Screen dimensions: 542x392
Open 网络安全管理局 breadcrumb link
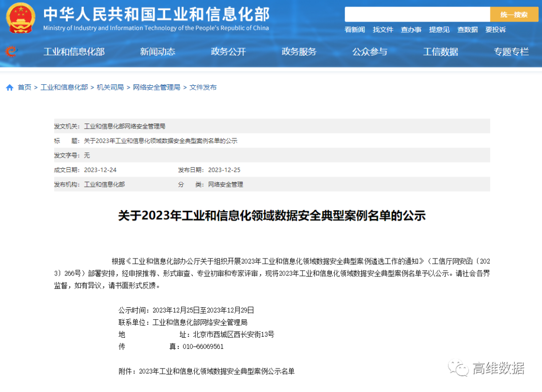[x=156, y=87]
